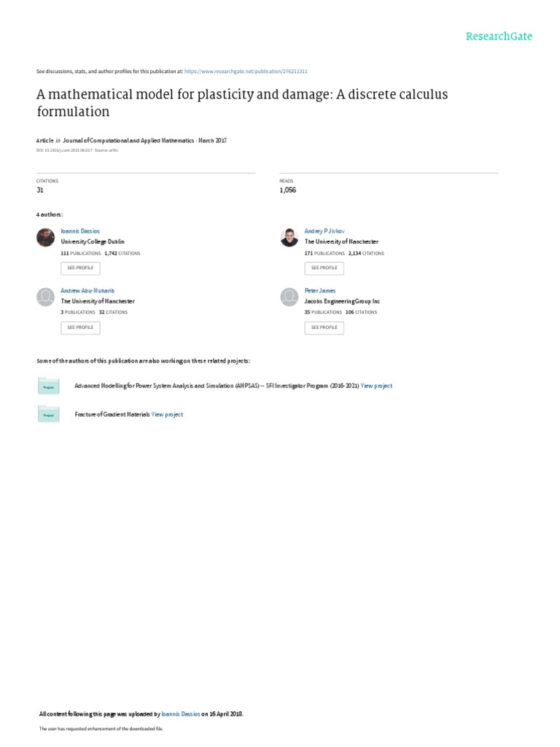
Task: Open Andrey P Jivkov author link
Action: [x=324, y=231]
